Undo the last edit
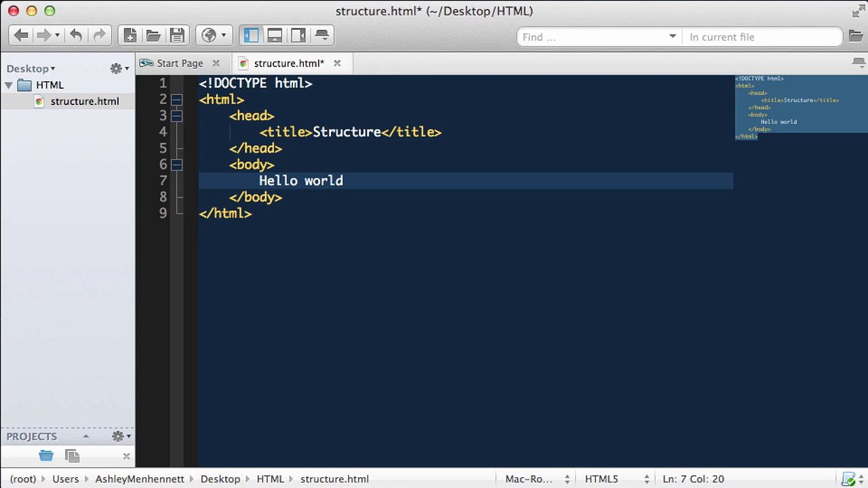 click(x=76, y=35)
